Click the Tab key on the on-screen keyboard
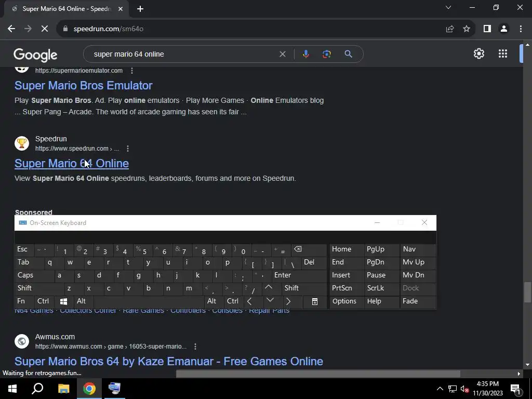 click(29, 262)
